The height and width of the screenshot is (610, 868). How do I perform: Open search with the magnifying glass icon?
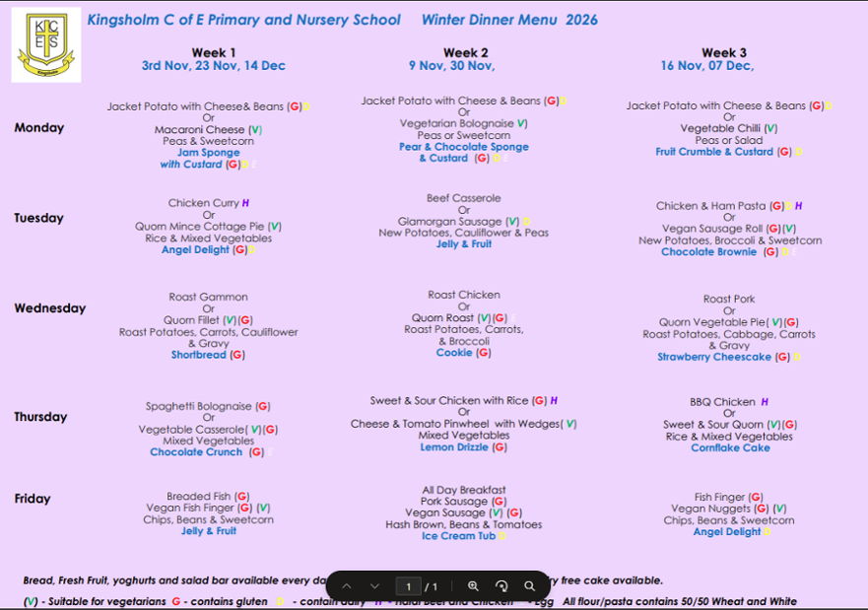coord(530,586)
